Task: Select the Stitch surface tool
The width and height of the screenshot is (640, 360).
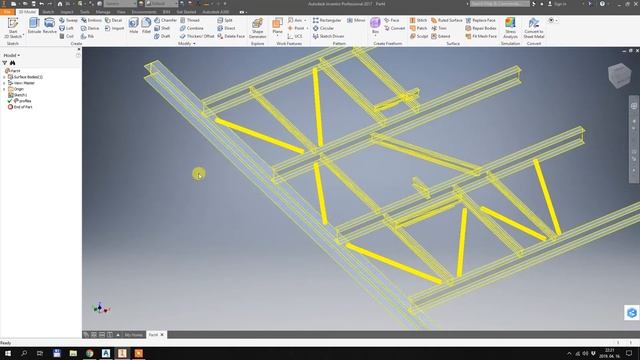Action: 418,20
